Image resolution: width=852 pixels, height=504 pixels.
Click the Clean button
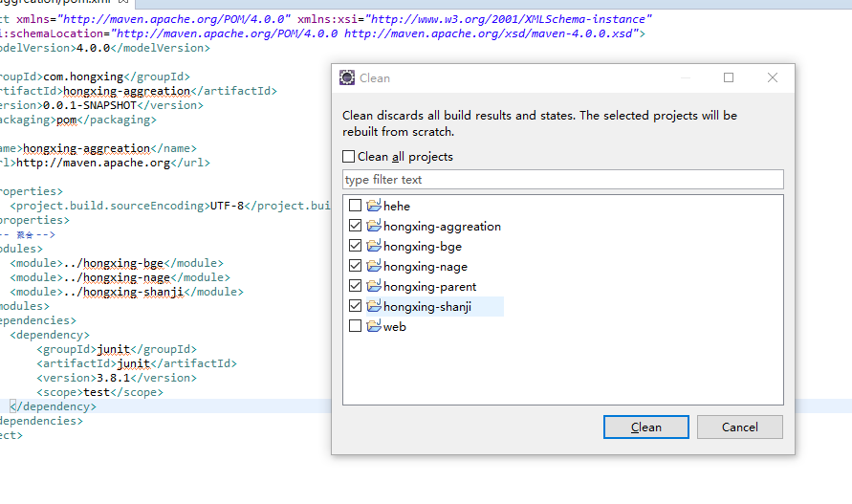click(646, 427)
